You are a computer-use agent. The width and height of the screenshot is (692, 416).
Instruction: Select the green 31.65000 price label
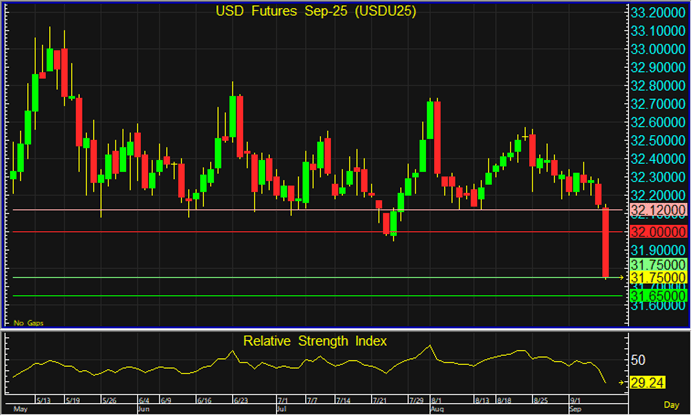tap(657, 296)
